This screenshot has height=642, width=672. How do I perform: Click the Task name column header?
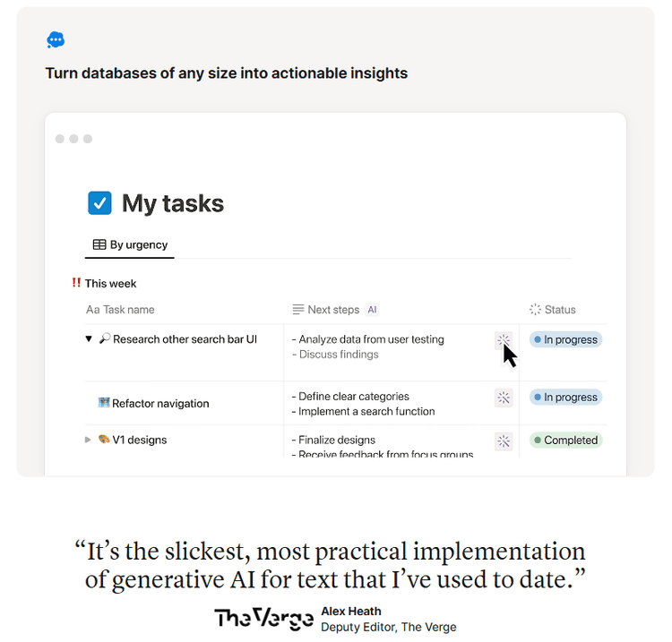click(x=121, y=310)
